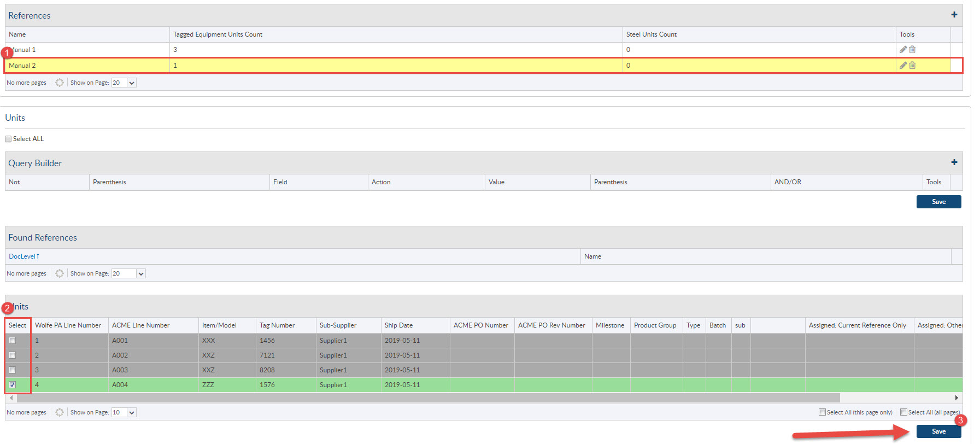The image size is (980, 444).
Task: Click tag number 7121 cell
Action: (286, 355)
